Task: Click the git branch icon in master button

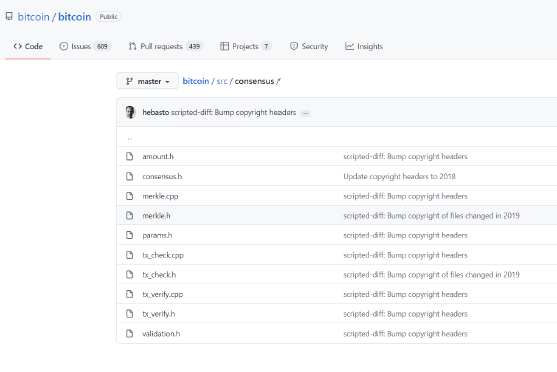Action: 129,81
